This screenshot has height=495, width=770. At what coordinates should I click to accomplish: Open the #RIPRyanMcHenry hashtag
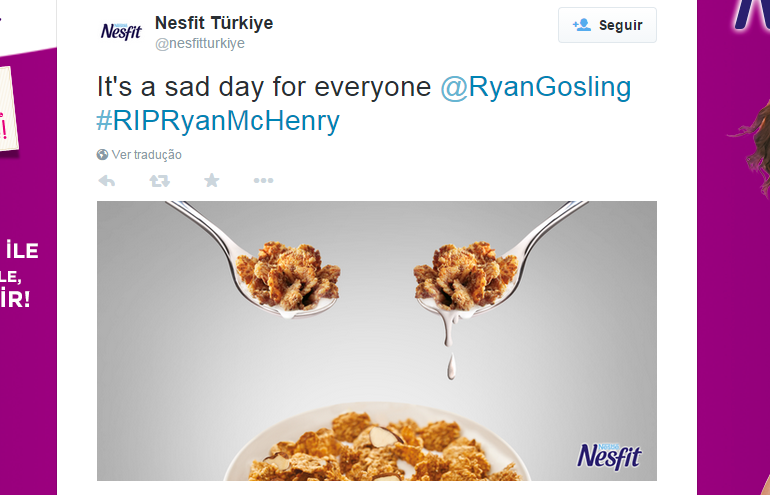(218, 121)
